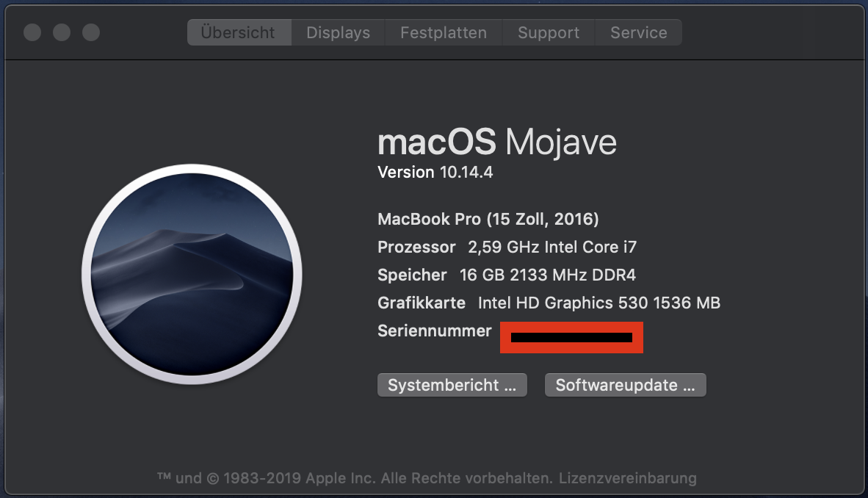
Task: Open the Displays tab
Action: pyautogui.click(x=338, y=33)
